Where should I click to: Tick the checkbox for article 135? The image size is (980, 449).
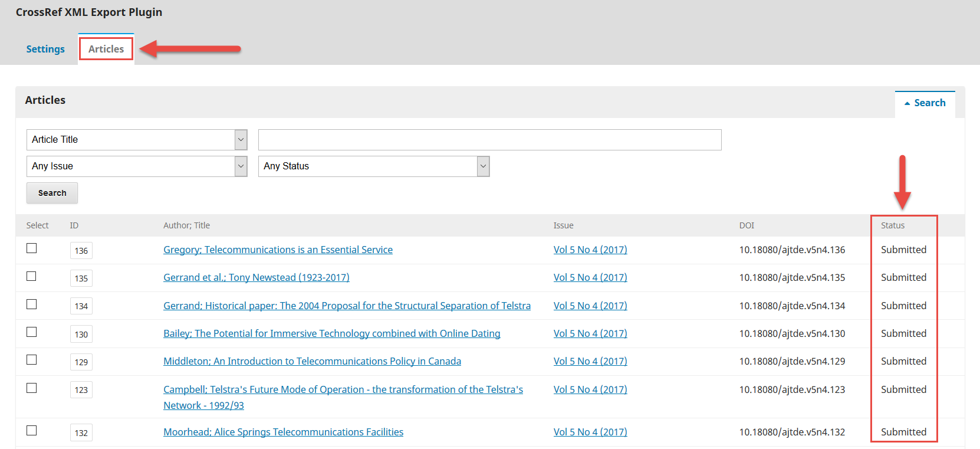(32, 276)
